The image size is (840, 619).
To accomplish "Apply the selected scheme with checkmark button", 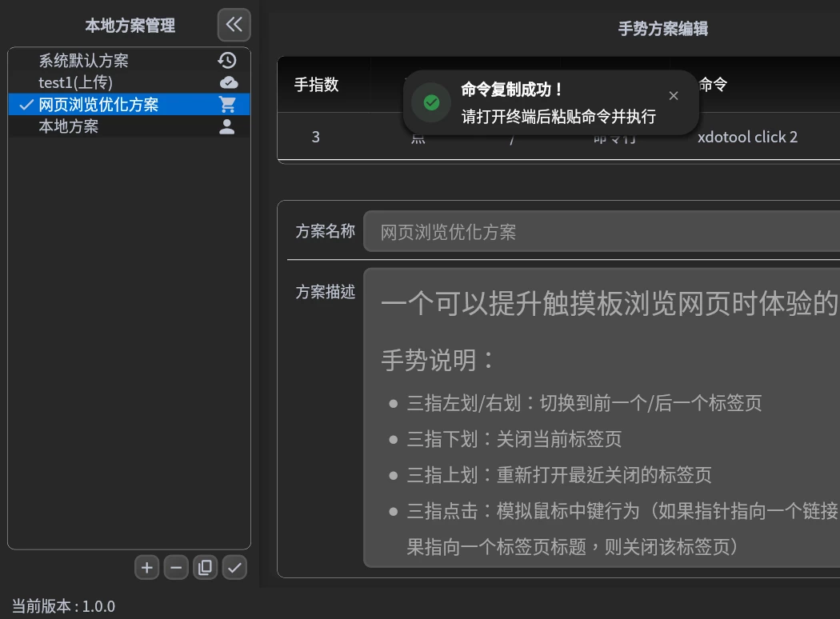I will (234, 568).
